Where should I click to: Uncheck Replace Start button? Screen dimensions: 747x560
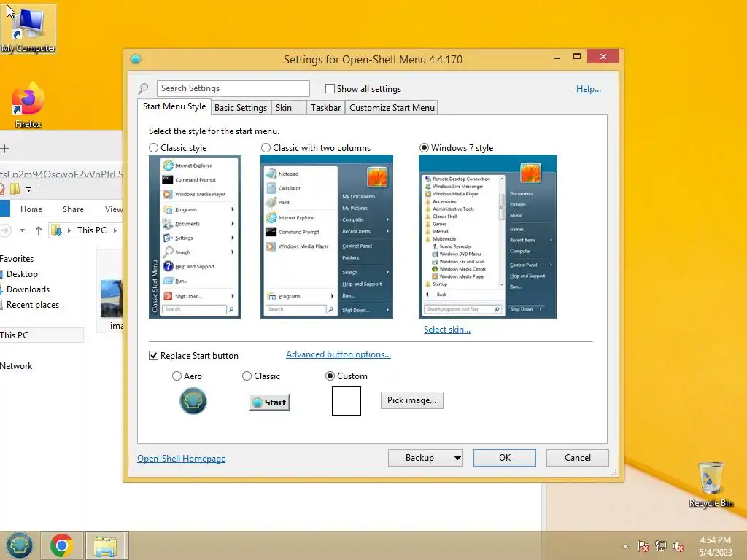153,356
